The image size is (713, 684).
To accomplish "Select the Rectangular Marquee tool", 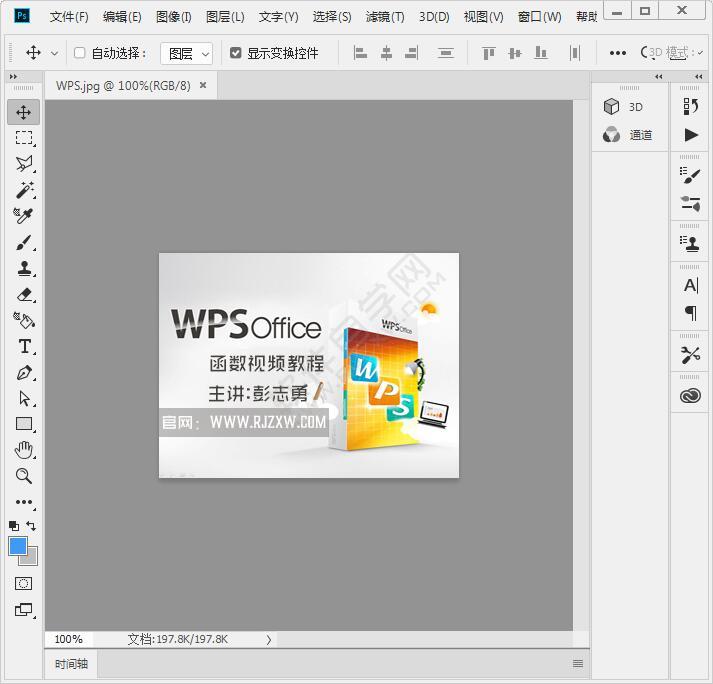I will pos(24,138).
